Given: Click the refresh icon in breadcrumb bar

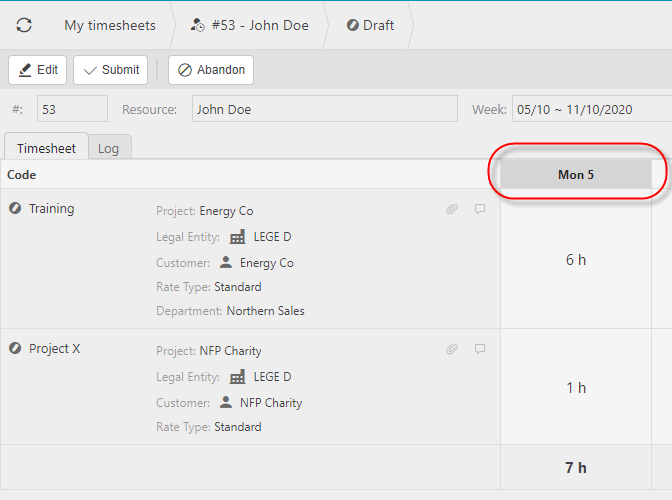Looking at the screenshot, I should click(x=24, y=25).
